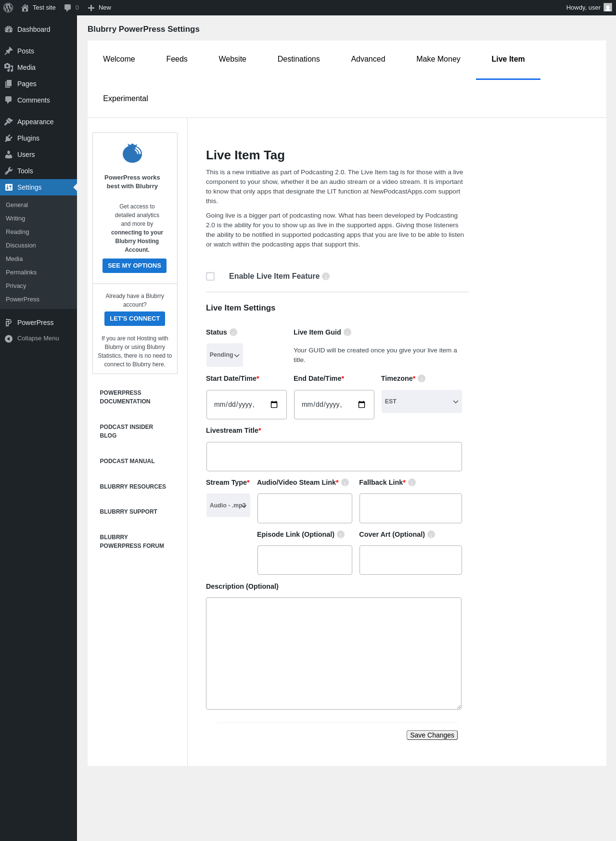Open the Timezone EST dropdown
This screenshot has width=616, height=841.
tap(422, 401)
